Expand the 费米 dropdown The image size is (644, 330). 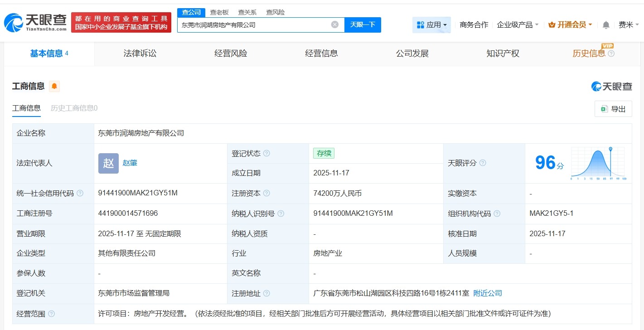click(628, 25)
